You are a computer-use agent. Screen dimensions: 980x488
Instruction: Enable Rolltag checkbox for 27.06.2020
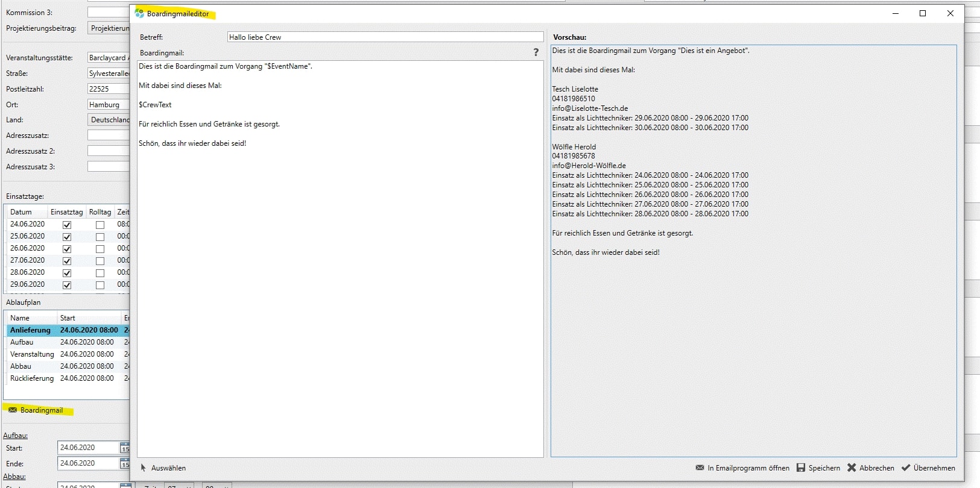(x=100, y=261)
